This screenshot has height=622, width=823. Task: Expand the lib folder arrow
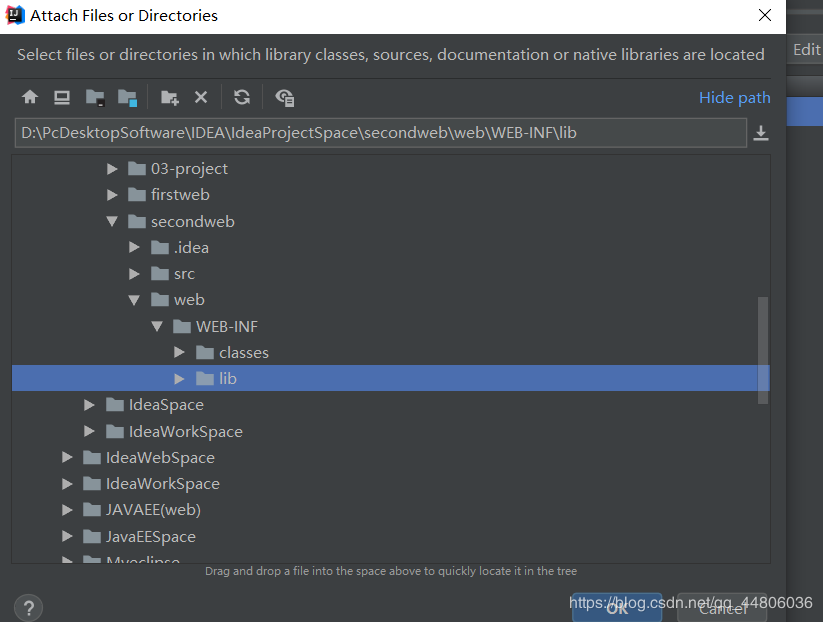179,378
